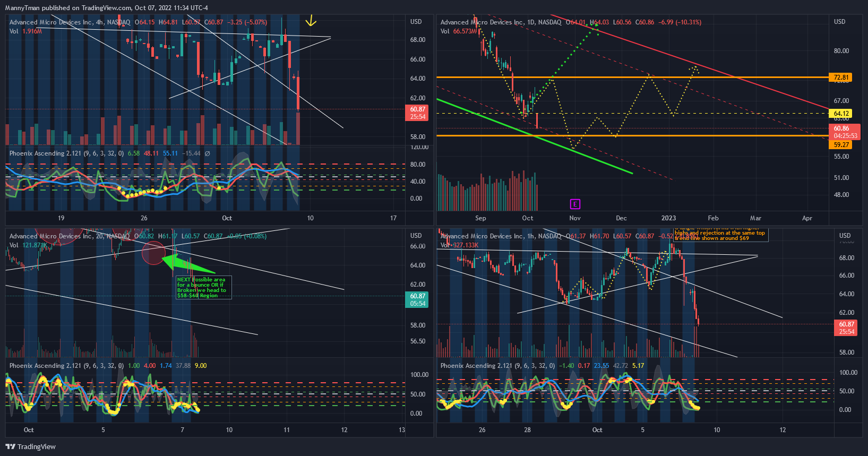Click the Vol 1.916M label
The height and width of the screenshot is (456, 868).
click(x=25, y=31)
